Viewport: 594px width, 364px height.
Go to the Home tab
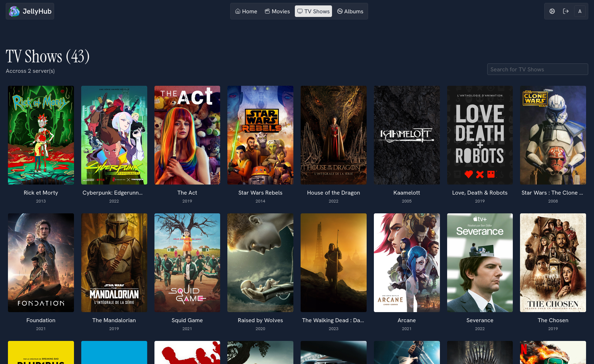tap(246, 11)
